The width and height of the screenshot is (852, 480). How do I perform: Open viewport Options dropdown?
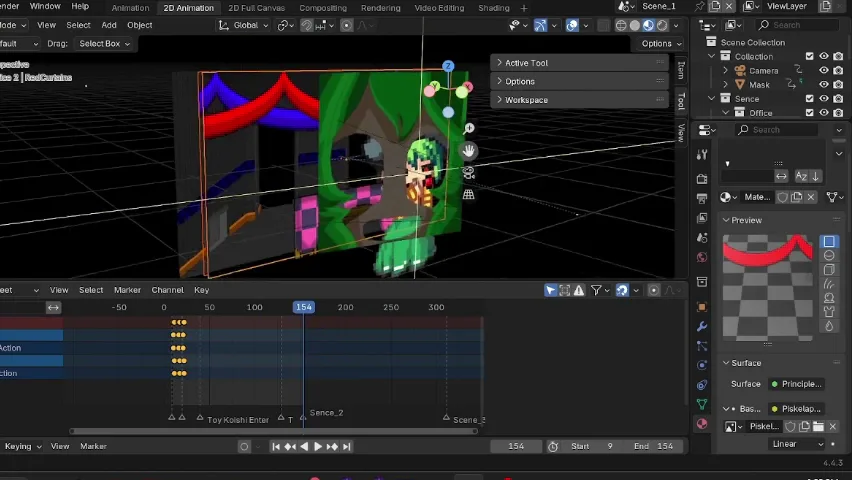[x=660, y=43]
